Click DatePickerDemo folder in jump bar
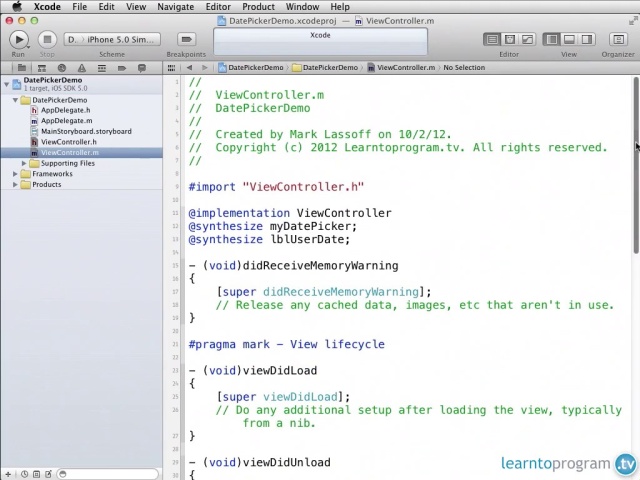The width and height of the screenshot is (640, 480). 325,68
